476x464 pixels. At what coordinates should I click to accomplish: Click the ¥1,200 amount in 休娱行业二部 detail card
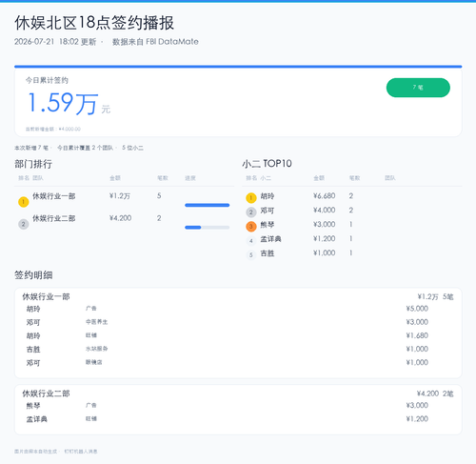tap(417, 419)
